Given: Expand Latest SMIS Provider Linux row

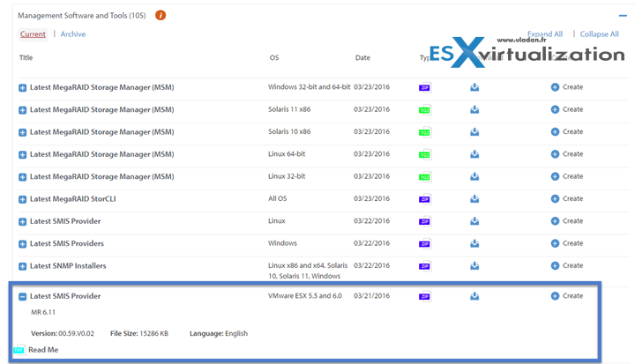Looking at the screenshot, I should [23, 221].
